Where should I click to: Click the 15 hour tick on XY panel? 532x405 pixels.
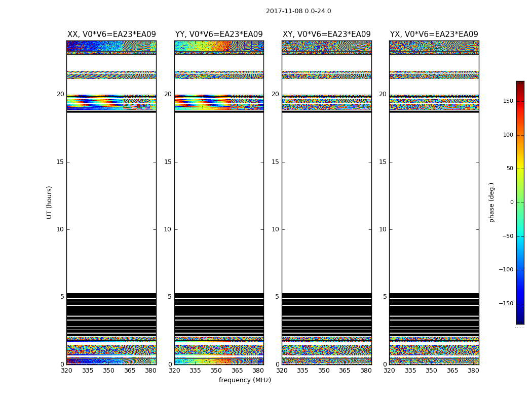point(275,162)
